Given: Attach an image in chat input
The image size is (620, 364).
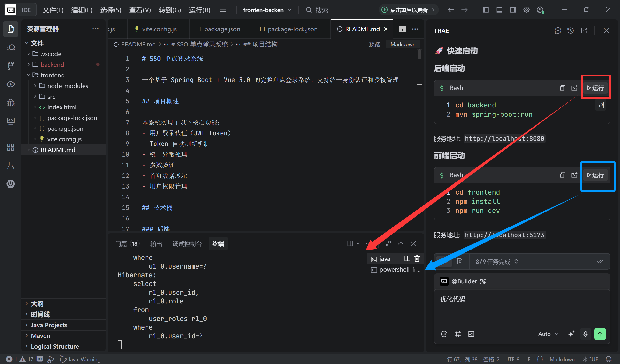Looking at the screenshot, I should pos(471,334).
